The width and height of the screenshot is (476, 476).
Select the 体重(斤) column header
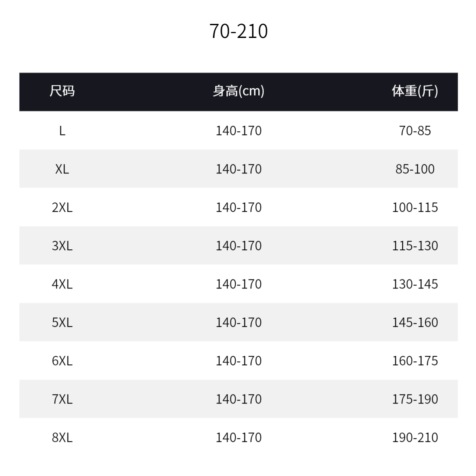(415, 91)
